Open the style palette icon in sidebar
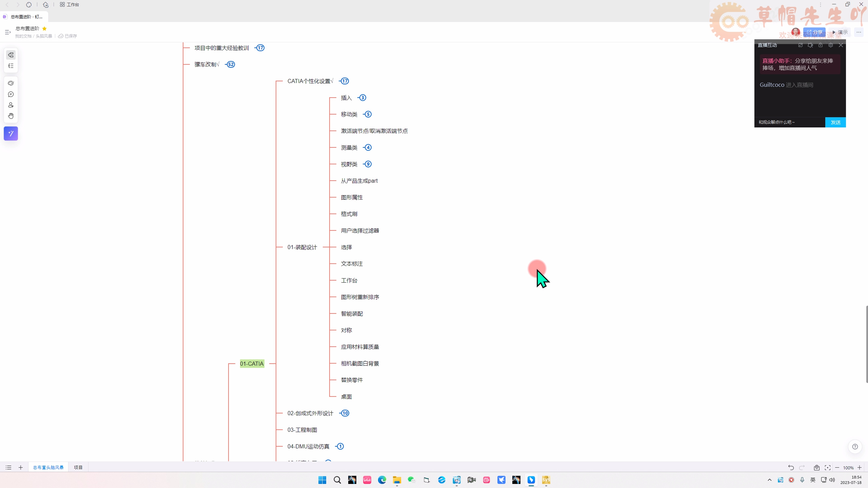The height and width of the screenshot is (488, 868). 11,83
